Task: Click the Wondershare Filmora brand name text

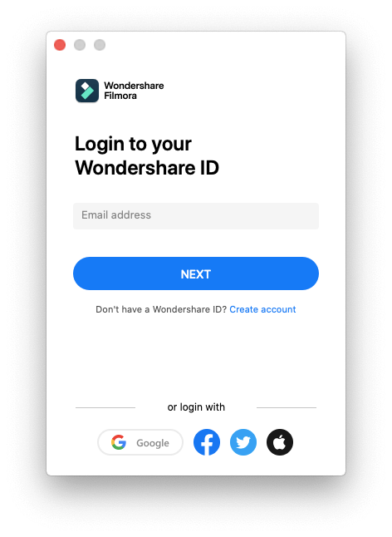Action: click(134, 91)
